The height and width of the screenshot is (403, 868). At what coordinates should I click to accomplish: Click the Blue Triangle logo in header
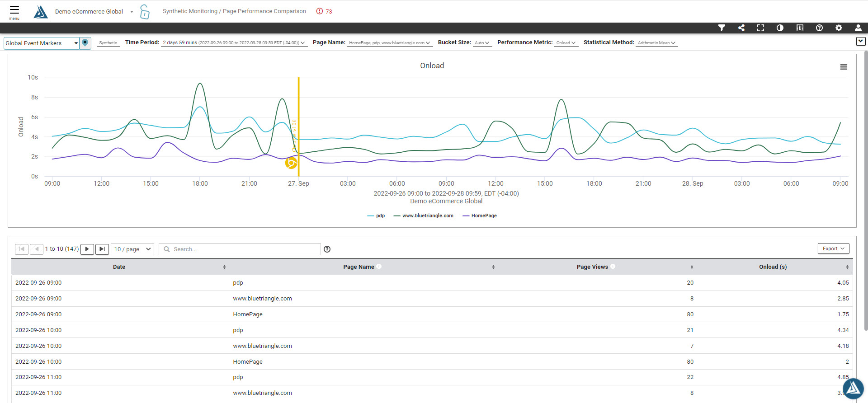click(41, 12)
